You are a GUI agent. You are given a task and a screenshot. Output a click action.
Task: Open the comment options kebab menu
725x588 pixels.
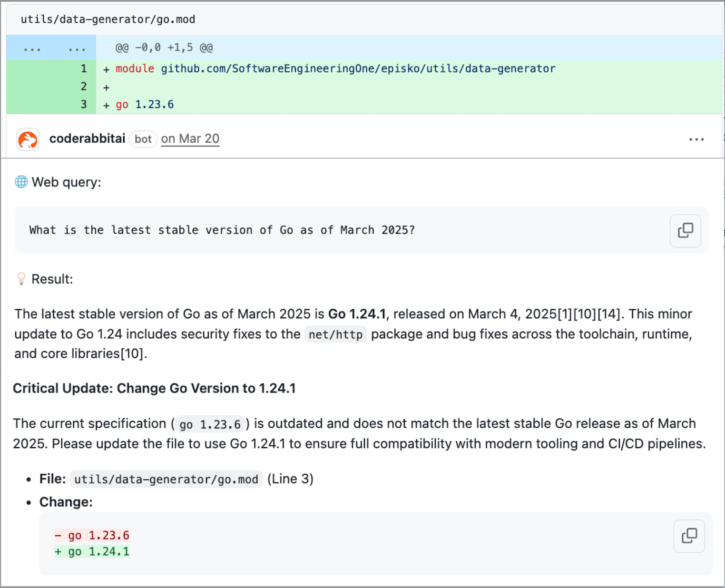tap(696, 139)
